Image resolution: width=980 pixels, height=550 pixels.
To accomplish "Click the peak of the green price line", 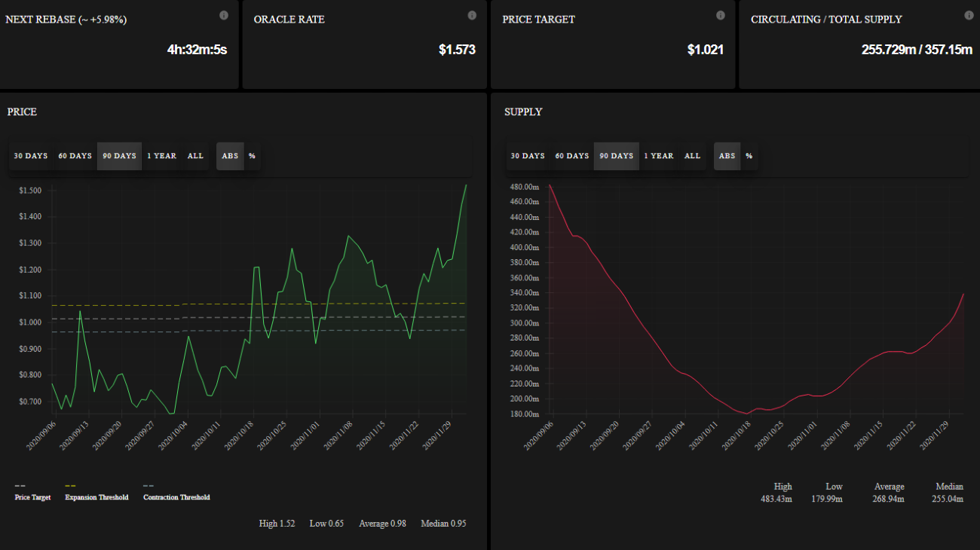I will click(x=467, y=185).
